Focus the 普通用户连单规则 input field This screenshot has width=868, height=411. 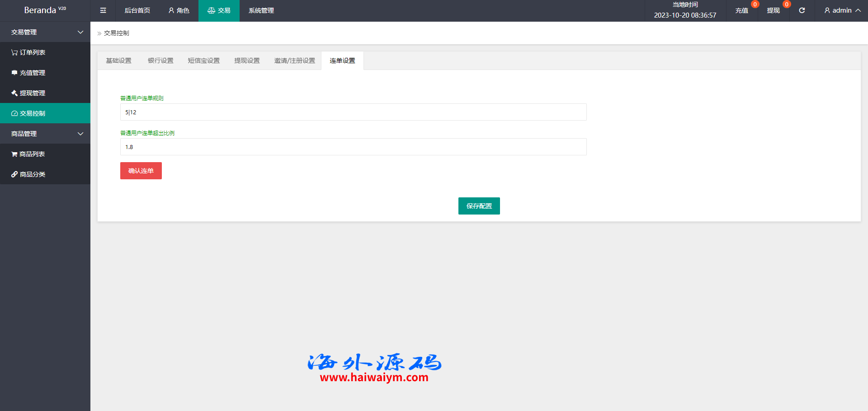point(353,112)
